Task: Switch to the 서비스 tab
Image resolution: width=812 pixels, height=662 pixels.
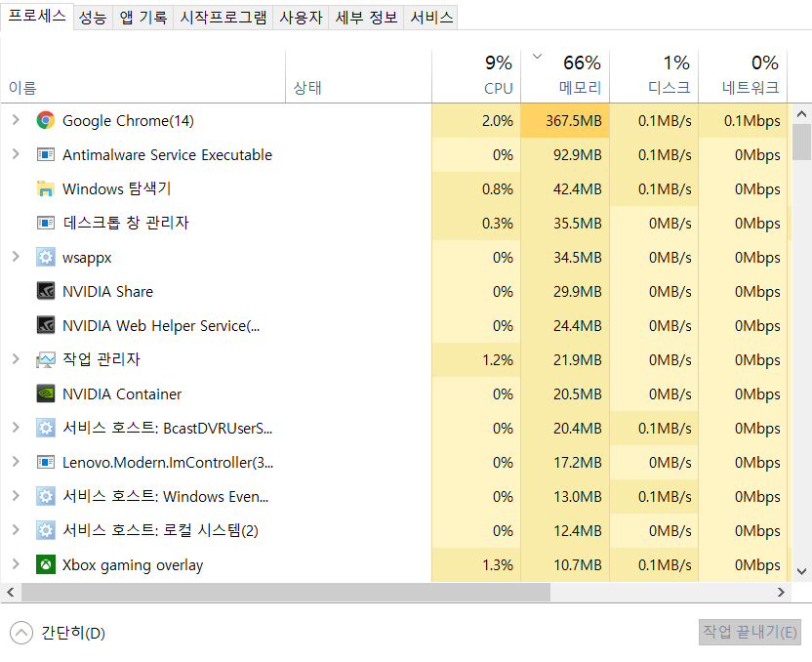Action: coord(431,18)
